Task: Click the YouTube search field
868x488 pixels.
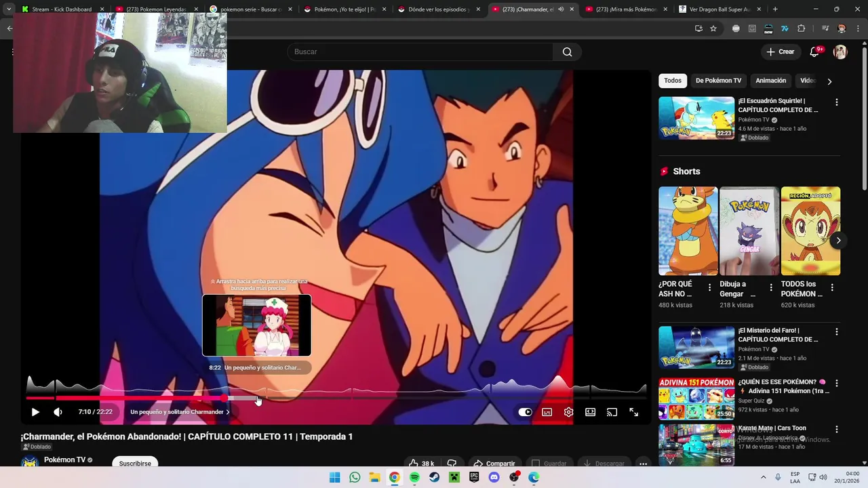Action: 420,52
